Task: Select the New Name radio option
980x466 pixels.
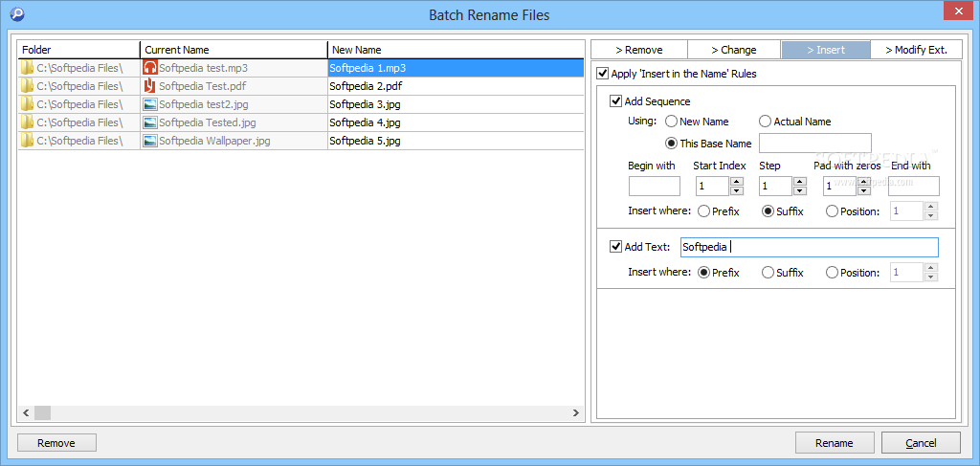Action: (x=671, y=122)
